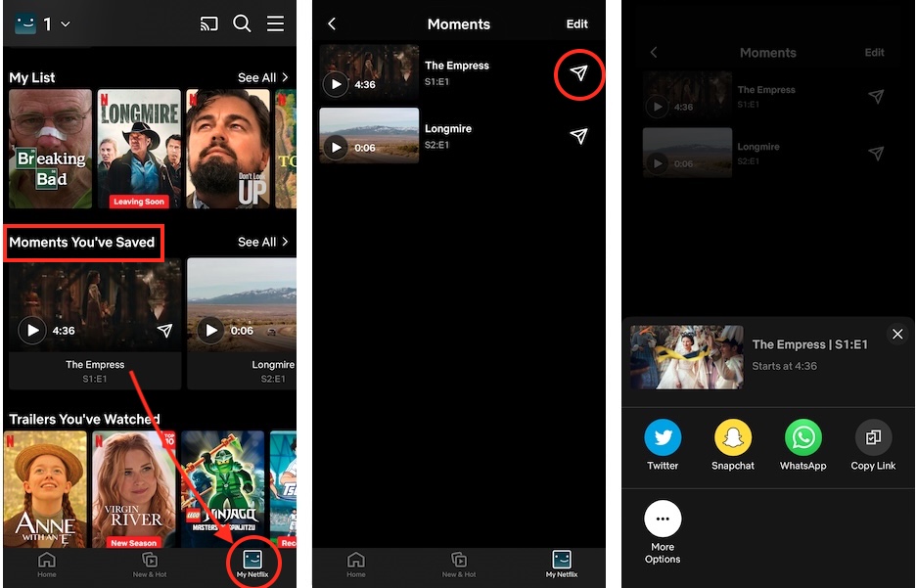Image resolution: width=917 pixels, height=588 pixels.
Task: Tap the profile avatar icon at top left
Action: tap(25, 23)
